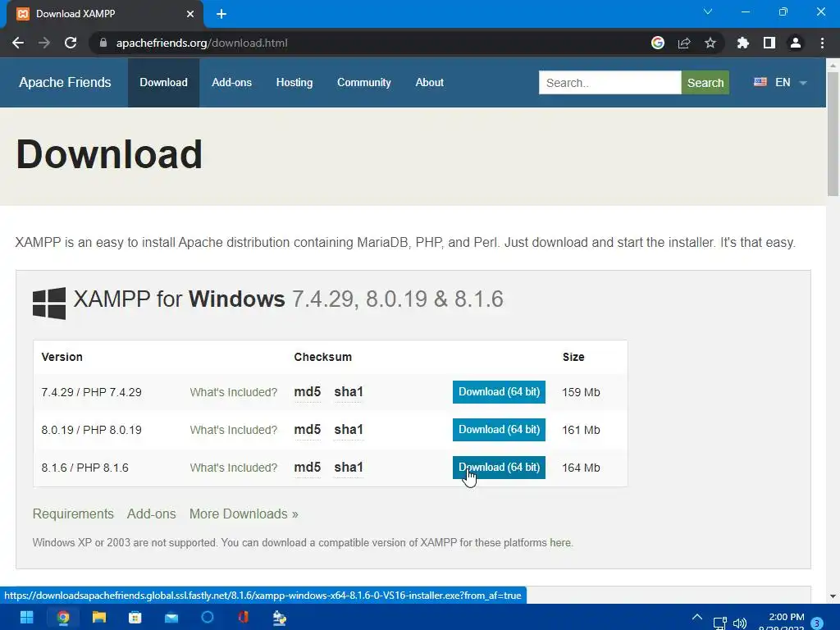Click the '164 Mb' size cell
840x630 pixels.
[581, 468]
